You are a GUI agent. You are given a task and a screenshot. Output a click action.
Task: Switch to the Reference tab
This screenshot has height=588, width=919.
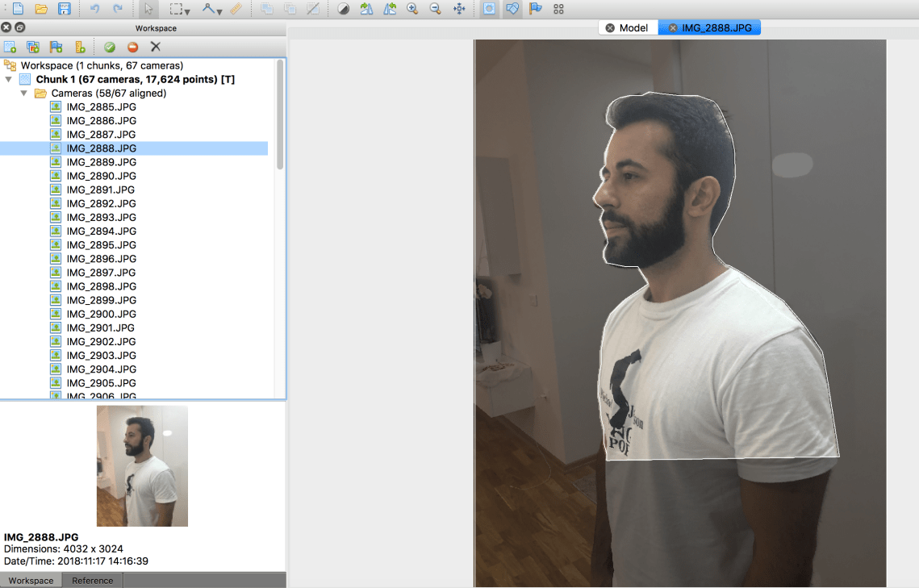point(93,581)
